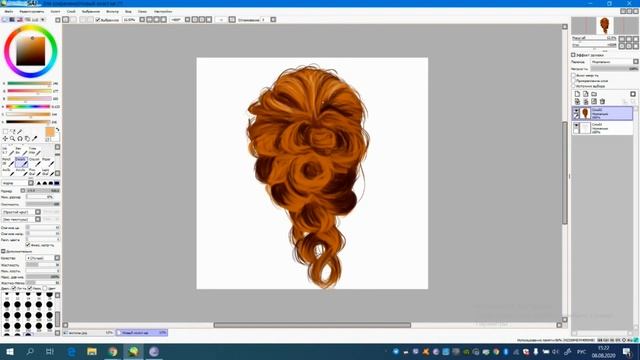Open the layer blending mode dropdown

pyautogui.click(x=614, y=62)
